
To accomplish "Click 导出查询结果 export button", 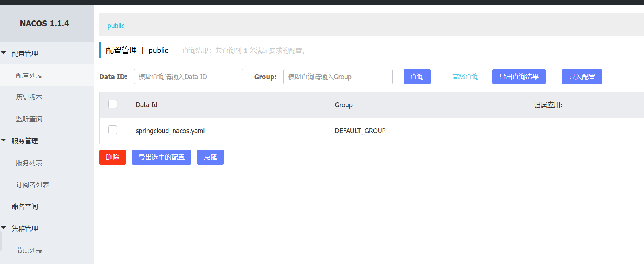I will (x=519, y=77).
